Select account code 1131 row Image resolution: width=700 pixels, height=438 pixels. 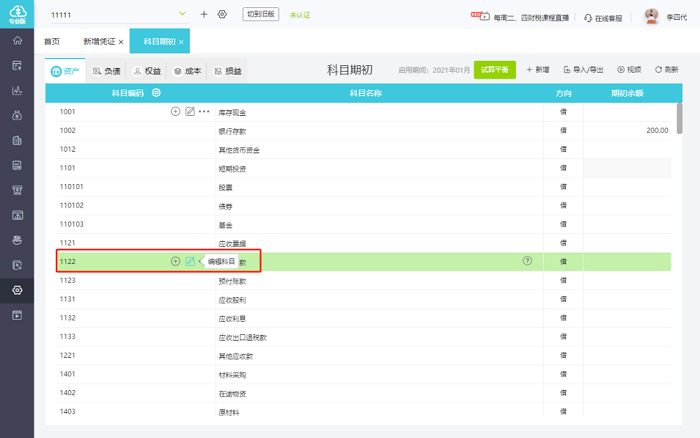pyautogui.click(x=364, y=299)
